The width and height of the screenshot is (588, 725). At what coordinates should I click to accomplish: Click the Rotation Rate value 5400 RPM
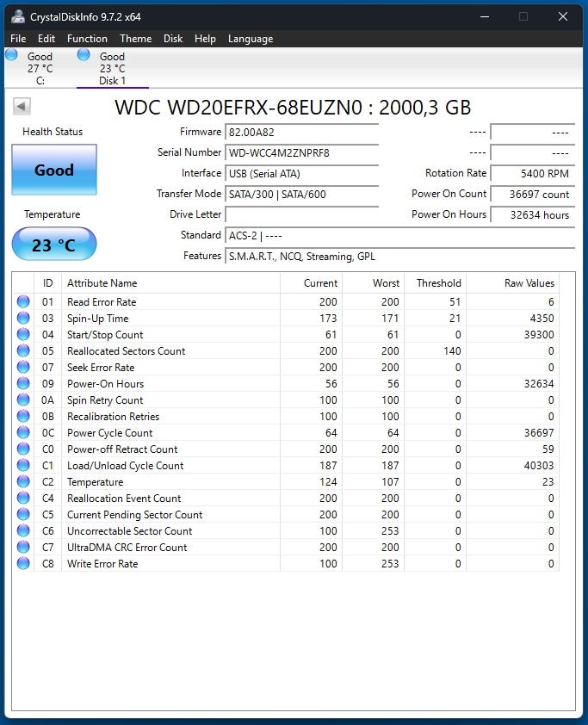[x=533, y=174]
